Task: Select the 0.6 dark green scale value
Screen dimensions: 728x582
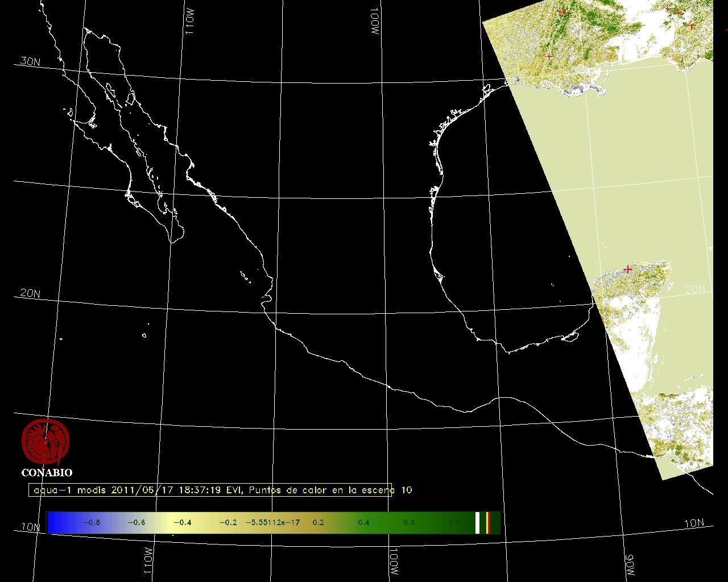Action: click(x=409, y=522)
